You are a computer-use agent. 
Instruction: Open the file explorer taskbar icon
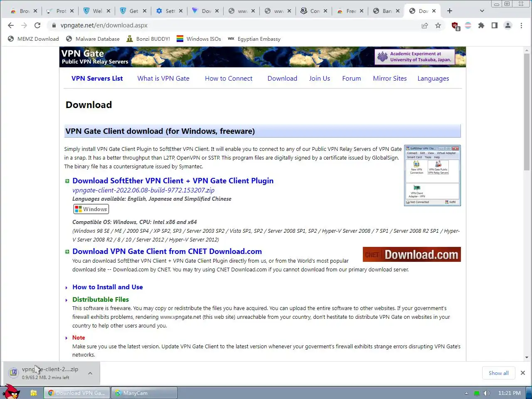pyautogui.click(x=34, y=393)
